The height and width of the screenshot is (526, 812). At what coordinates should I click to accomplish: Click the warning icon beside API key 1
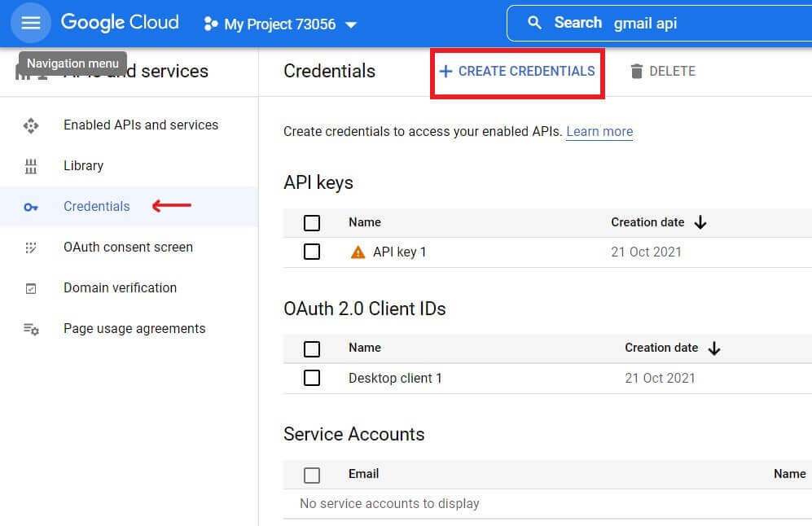(x=358, y=252)
